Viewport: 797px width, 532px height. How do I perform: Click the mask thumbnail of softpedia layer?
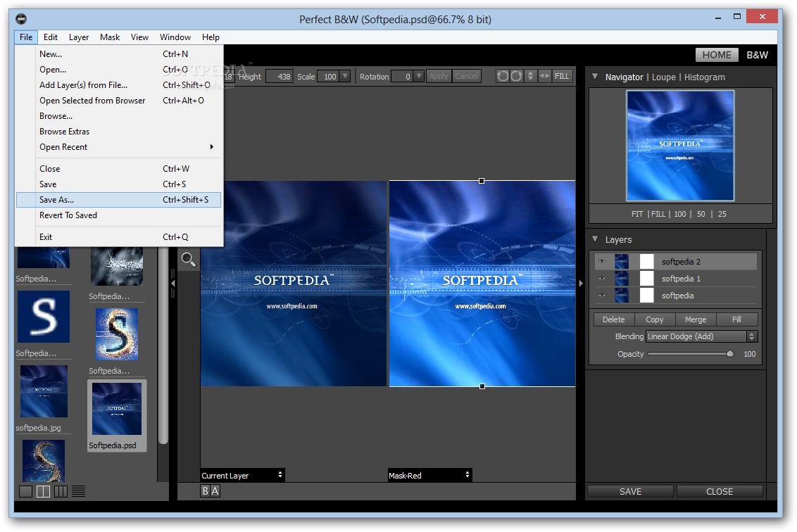[x=646, y=296]
